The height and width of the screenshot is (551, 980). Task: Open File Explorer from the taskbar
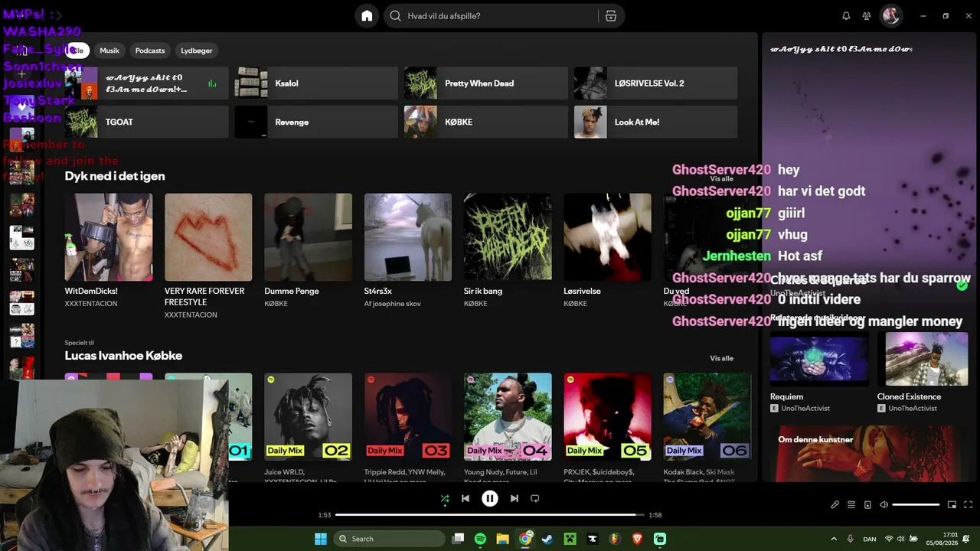[x=502, y=539]
